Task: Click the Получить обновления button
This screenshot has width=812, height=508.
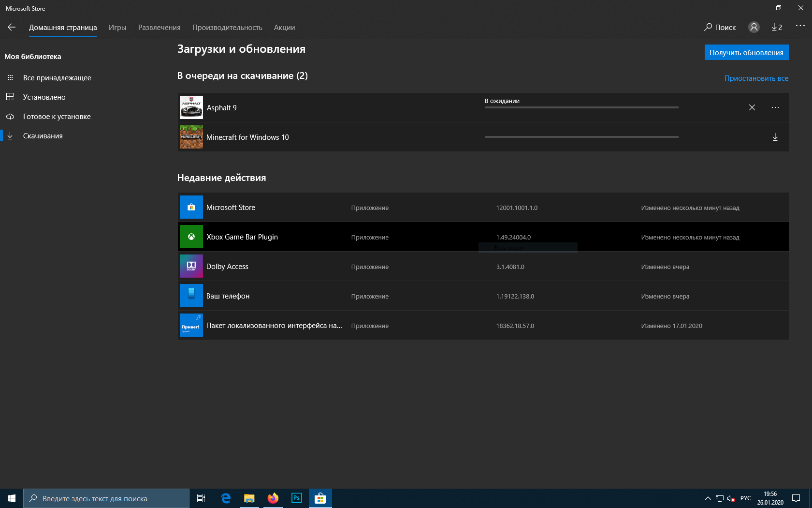Action: 746,52
